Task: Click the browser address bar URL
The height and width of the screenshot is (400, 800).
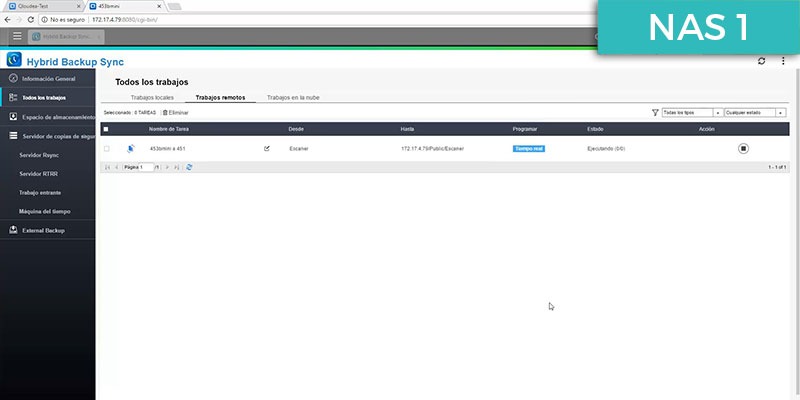Action: tap(125, 20)
